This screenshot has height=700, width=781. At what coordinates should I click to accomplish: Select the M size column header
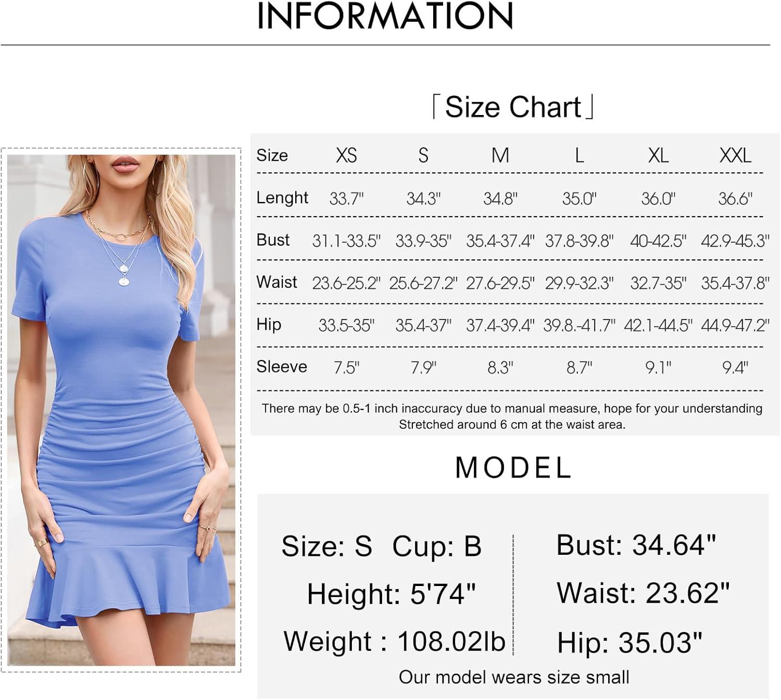(500, 155)
